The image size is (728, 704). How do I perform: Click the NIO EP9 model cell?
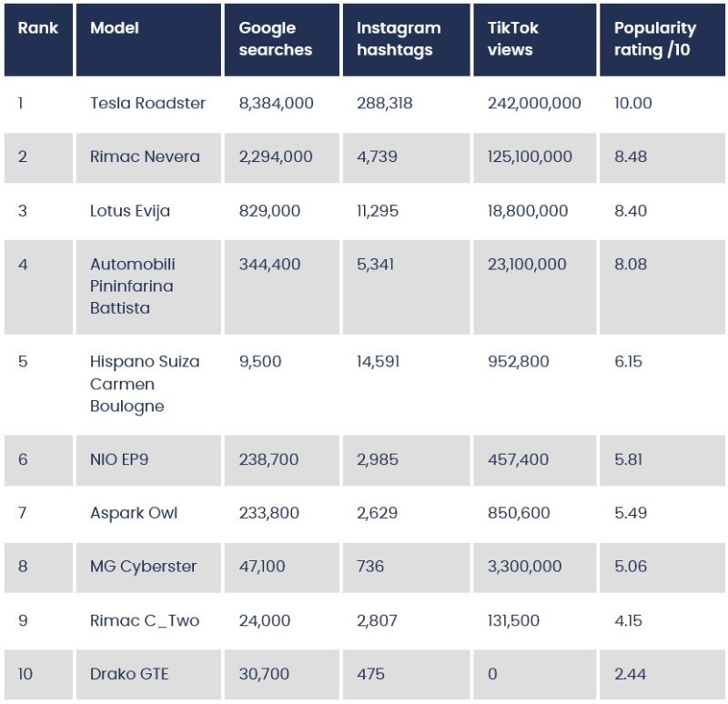pos(148,460)
